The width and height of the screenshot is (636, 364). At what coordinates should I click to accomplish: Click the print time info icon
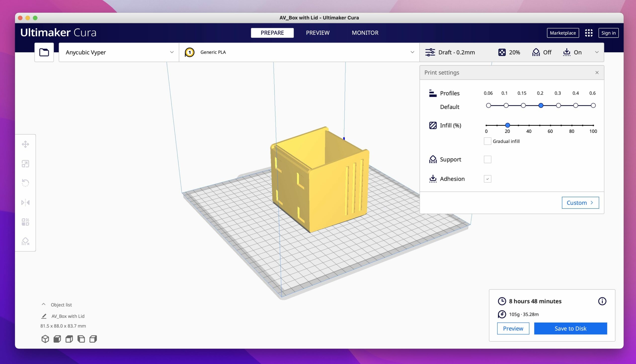602,301
